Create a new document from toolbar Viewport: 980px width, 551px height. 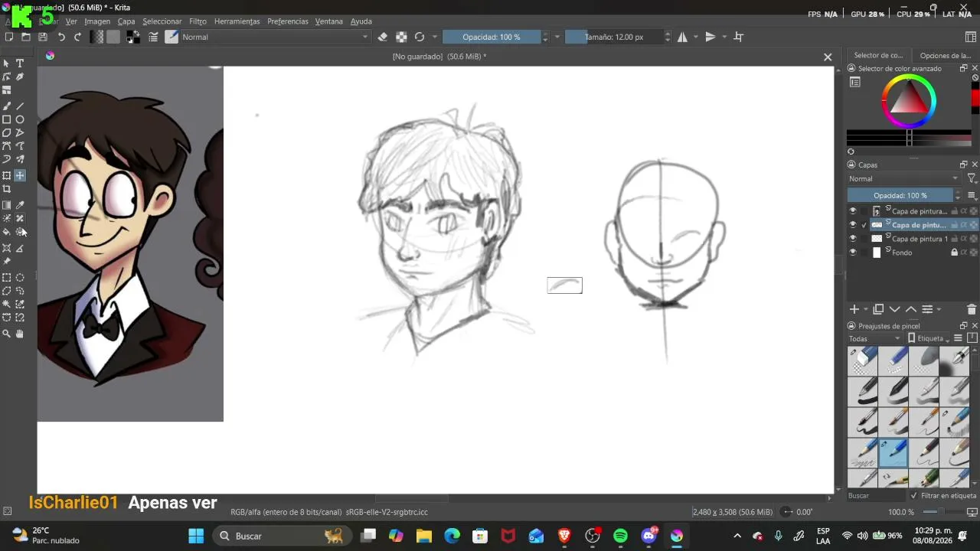tap(9, 37)
